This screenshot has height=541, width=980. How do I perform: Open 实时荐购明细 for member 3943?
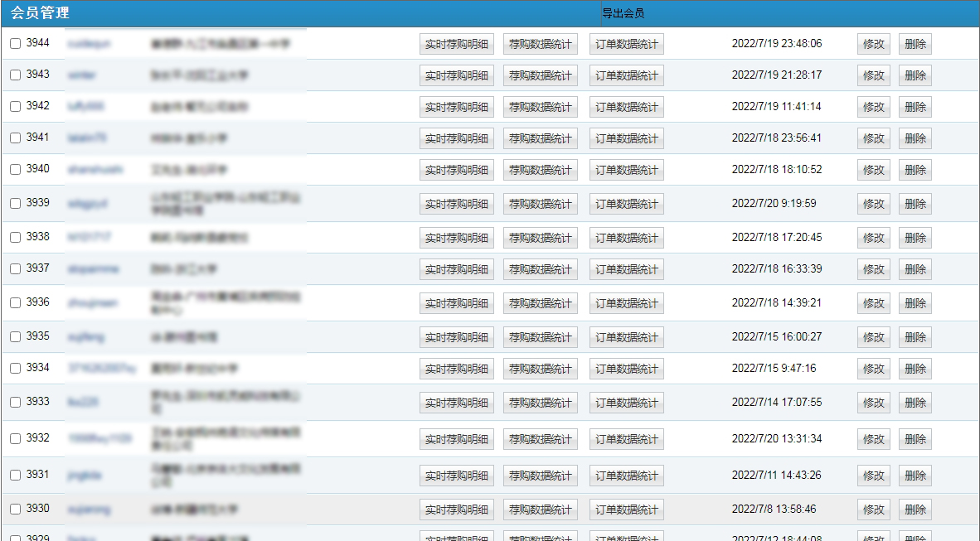pyautogui.click(x=456, y=75)
